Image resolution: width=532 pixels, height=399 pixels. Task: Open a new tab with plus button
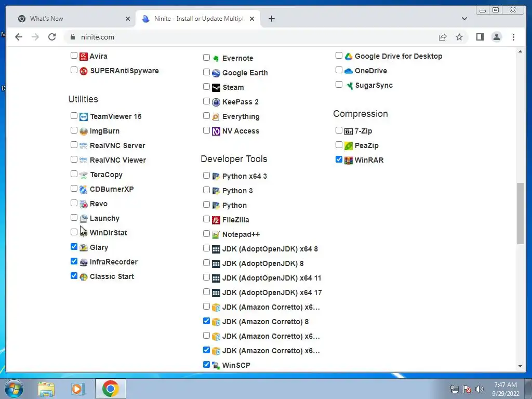[271, 19]
